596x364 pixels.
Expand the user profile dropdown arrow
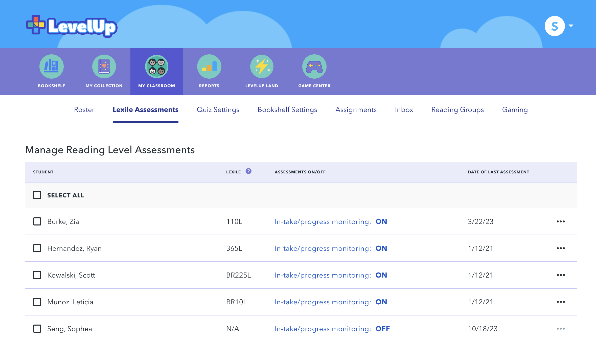coord(571,26)
